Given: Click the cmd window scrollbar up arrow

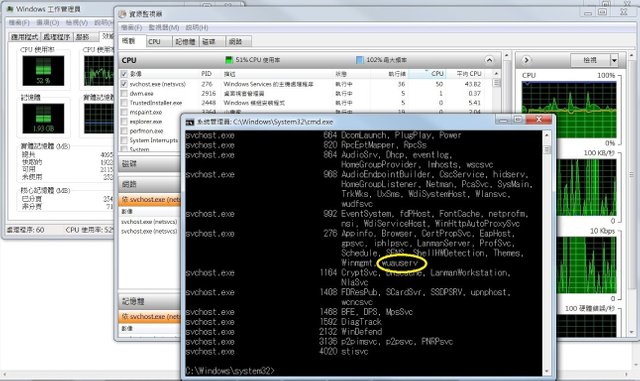Looking at the screenshot, I should (547, 135).
